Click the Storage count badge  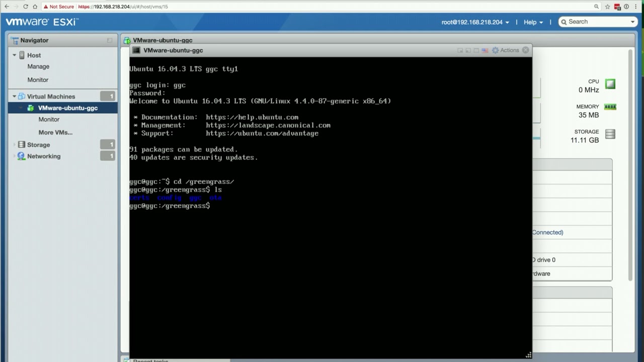tap(108, 145)
